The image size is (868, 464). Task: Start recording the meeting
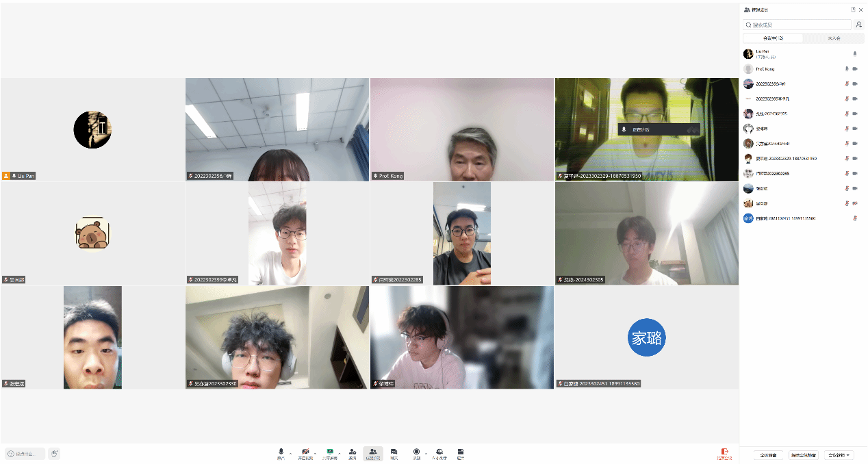[416, 453]
